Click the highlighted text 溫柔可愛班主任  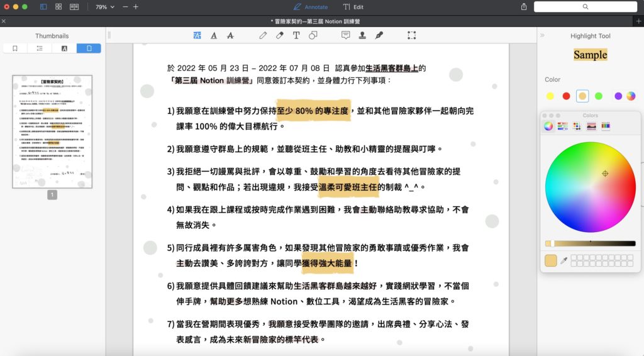click(348, 187)
